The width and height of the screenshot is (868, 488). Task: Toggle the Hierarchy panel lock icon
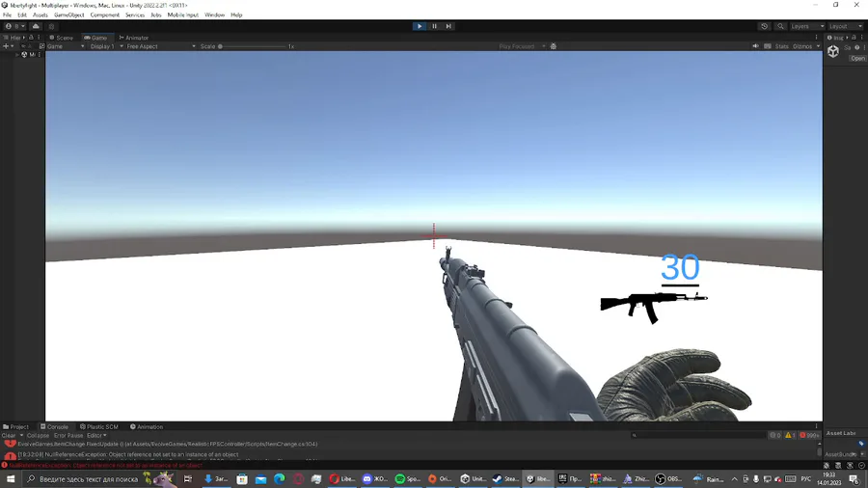31,38
